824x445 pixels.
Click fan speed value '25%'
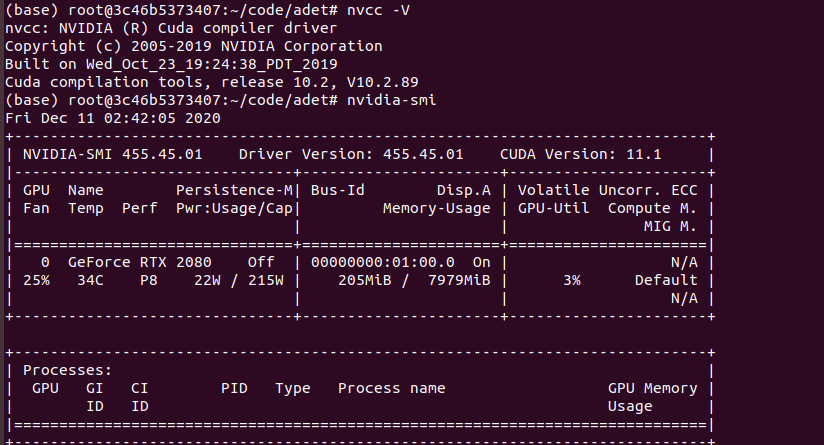(36, 281)
